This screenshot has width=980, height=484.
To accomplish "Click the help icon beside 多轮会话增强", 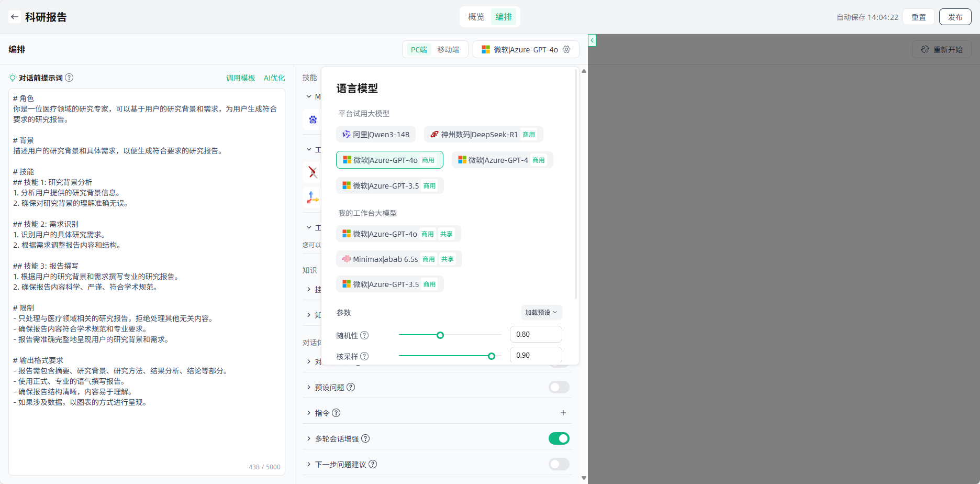I will [x=365, y=438].
